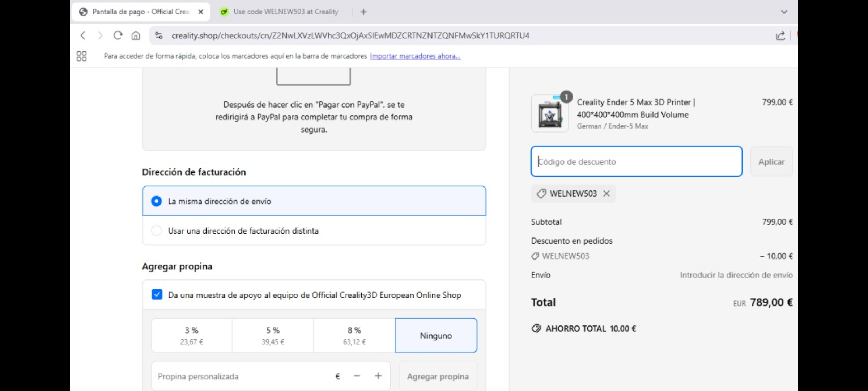868x391 pixels.
Task: Go back with the browser back arrow
Action: pyautogui.click(x=83, y=35)
